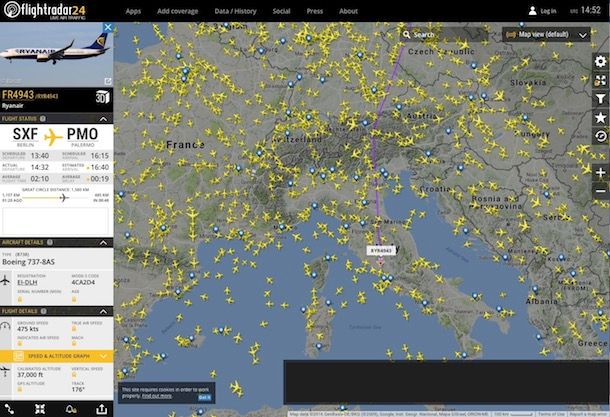Open the Add coverage menu
Screen dimensions: 610x417
coord(178,11)
